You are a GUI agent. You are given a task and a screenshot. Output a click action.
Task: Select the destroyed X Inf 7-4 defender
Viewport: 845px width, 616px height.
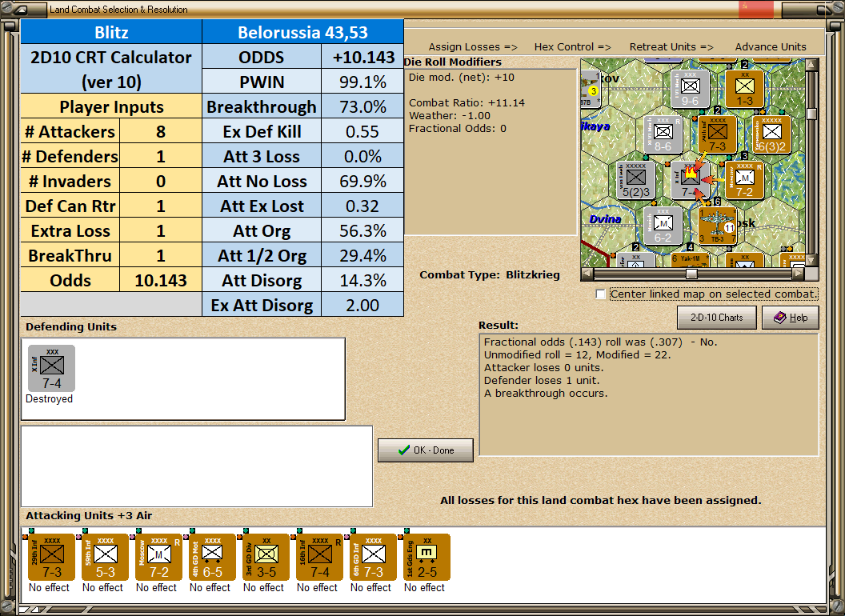pyautogui.click(x=52, y=369)
